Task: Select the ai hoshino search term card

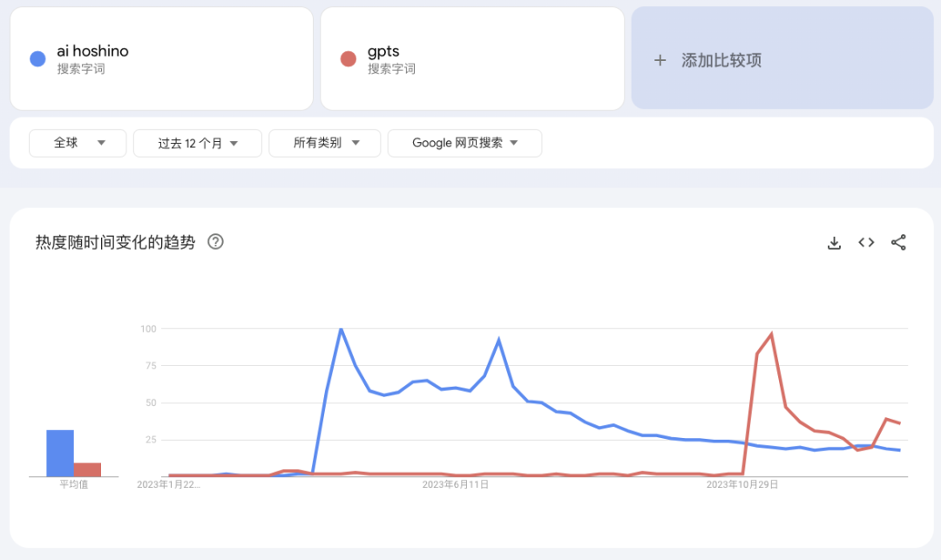Action: (161, 58)
